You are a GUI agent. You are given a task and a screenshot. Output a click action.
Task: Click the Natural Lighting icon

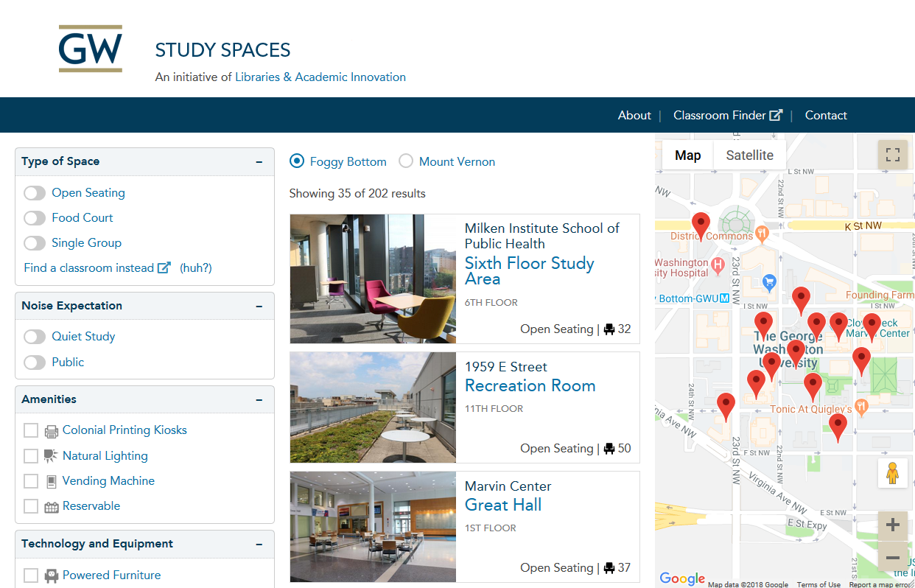click(51, 456)
